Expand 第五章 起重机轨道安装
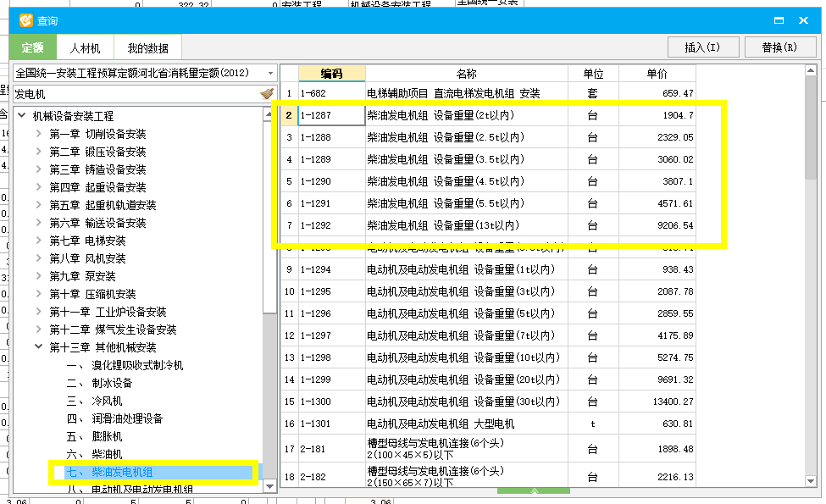 pos(38,205)
